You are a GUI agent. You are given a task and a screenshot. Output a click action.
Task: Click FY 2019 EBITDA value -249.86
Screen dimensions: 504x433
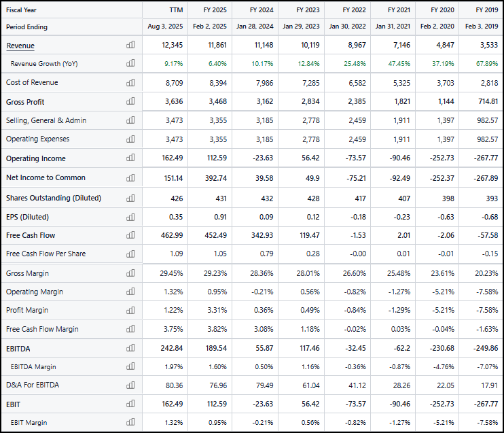coord(486,348)
